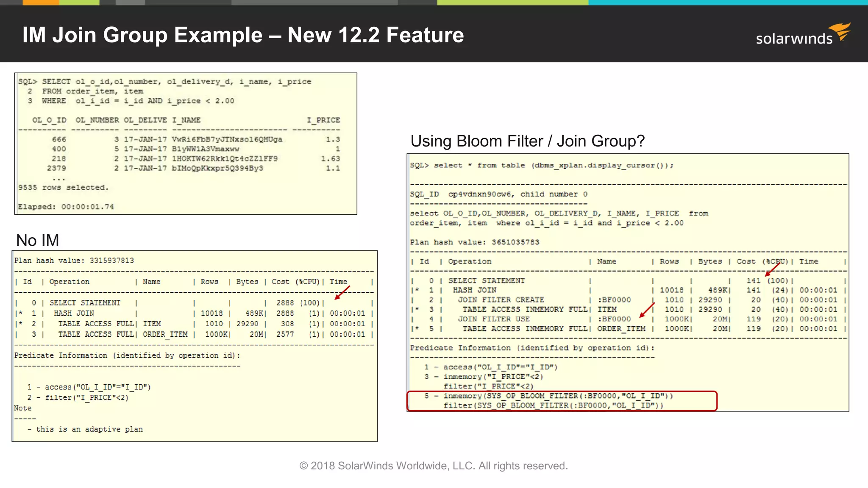Click 'Plan hash value: 3315937813'
The height and width of the screenshot is (488, 868).
tap(74, 261)
